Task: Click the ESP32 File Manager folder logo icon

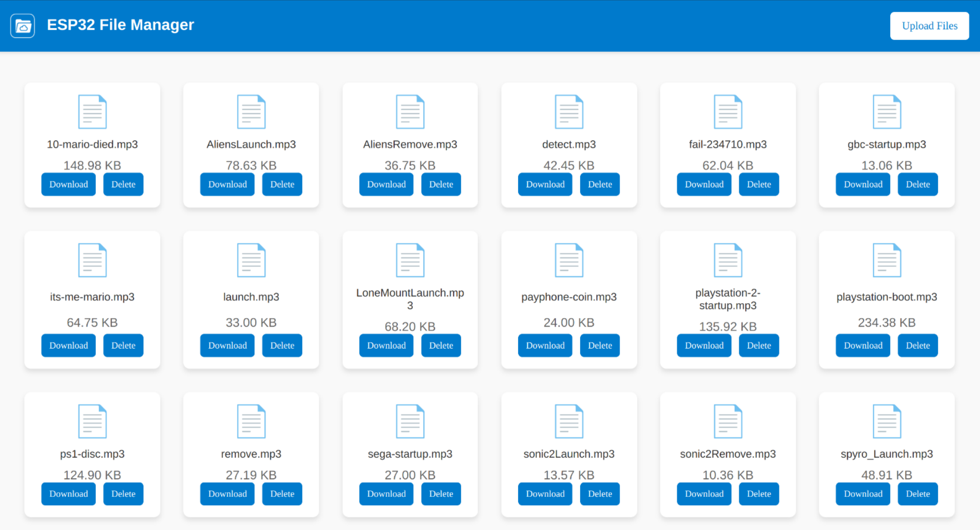Action: [x=22, y=25]
